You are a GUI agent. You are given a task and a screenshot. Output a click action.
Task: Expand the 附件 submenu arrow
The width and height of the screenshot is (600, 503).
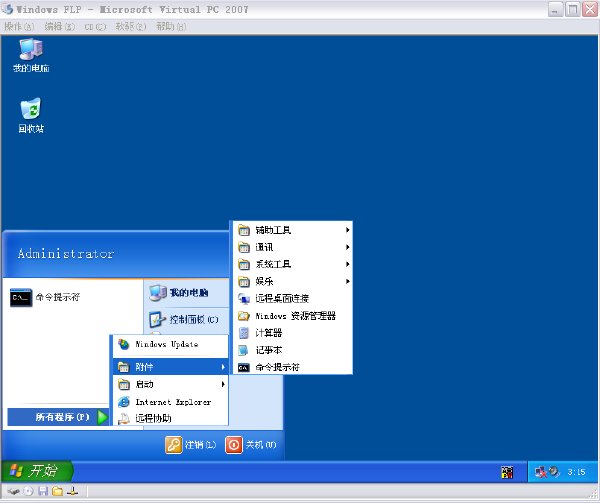pos(223,367)
